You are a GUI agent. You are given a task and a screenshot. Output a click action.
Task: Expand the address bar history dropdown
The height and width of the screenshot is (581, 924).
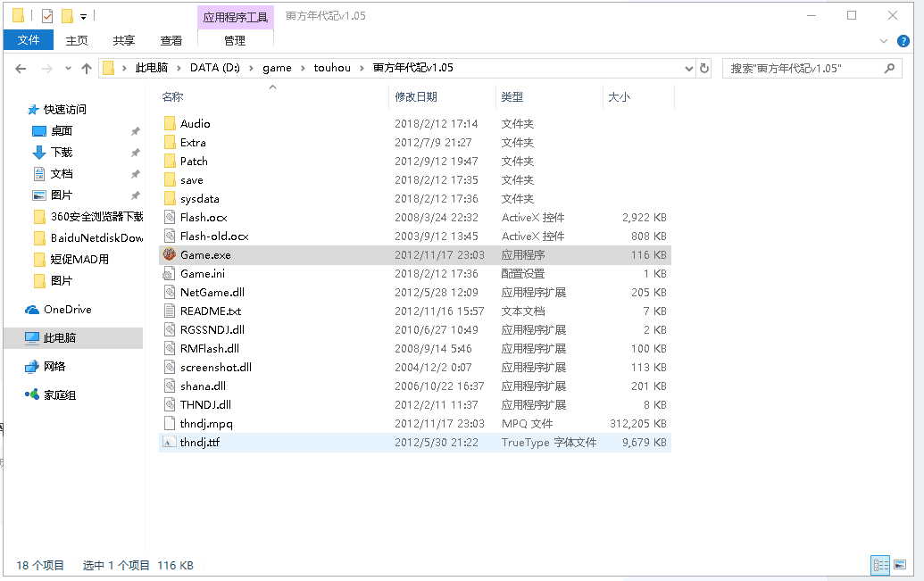[689, 69]
